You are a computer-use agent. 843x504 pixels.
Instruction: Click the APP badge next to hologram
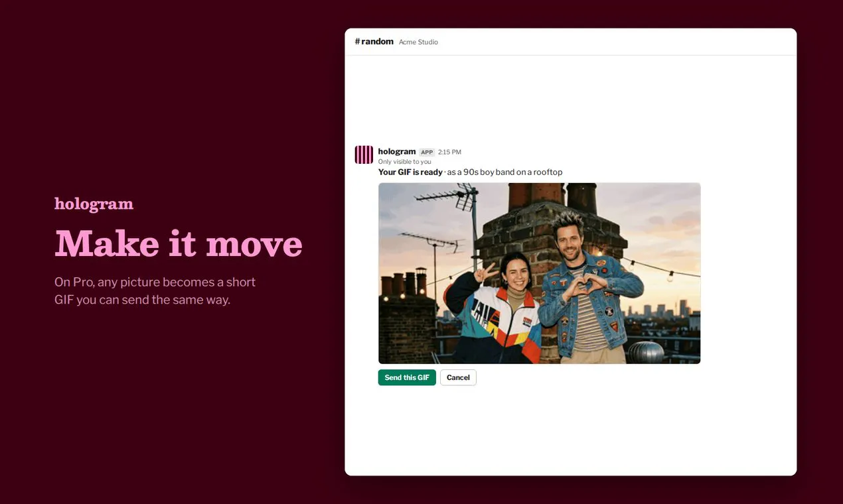pyautogui.click(x=427, y=152)
